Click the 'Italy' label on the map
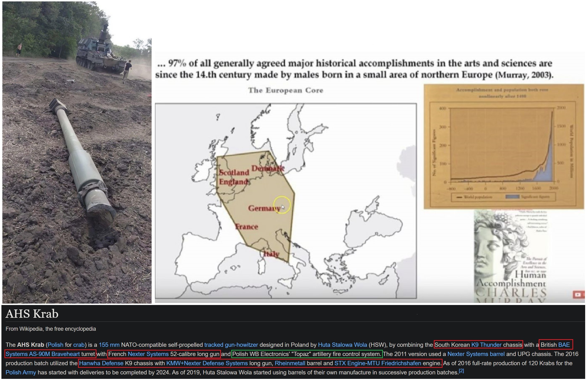 pos(271,254)
